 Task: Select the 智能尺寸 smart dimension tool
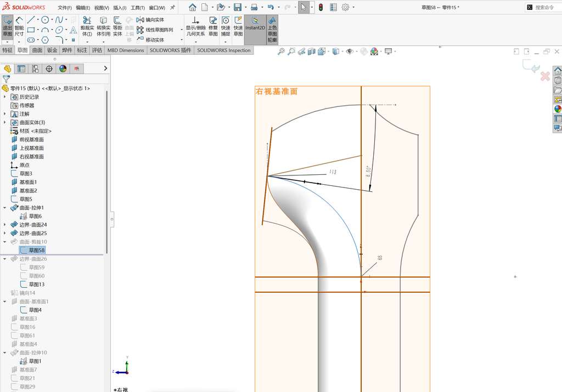(19, 27)
